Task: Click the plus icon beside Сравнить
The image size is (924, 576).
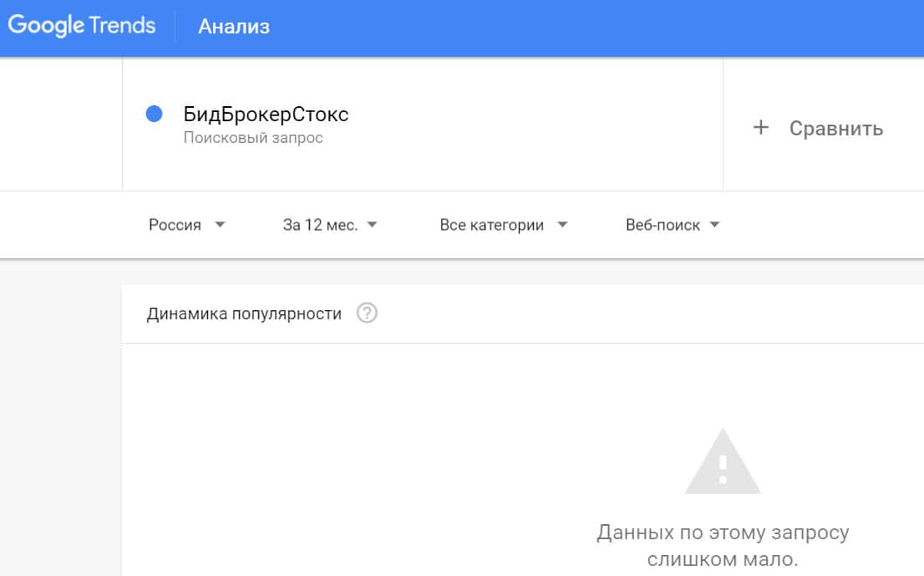Action: [760, 128]
